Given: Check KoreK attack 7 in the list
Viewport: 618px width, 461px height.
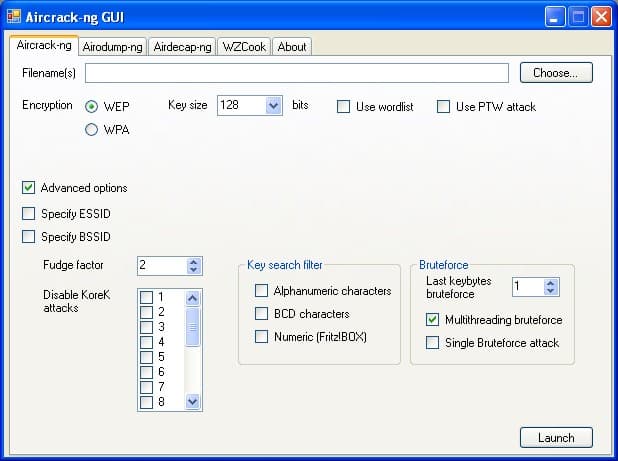Looking at the screenshot, I should tap(147, 387).
